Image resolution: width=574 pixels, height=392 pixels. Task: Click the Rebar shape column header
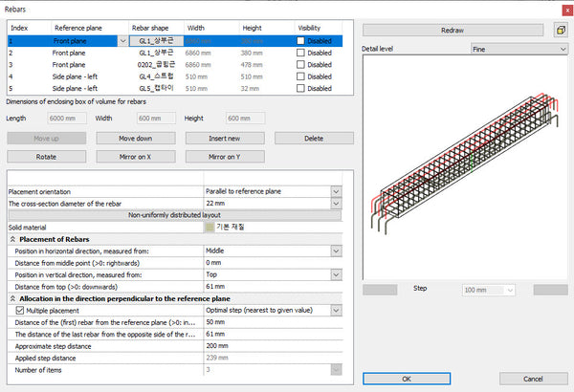[149, 27]
